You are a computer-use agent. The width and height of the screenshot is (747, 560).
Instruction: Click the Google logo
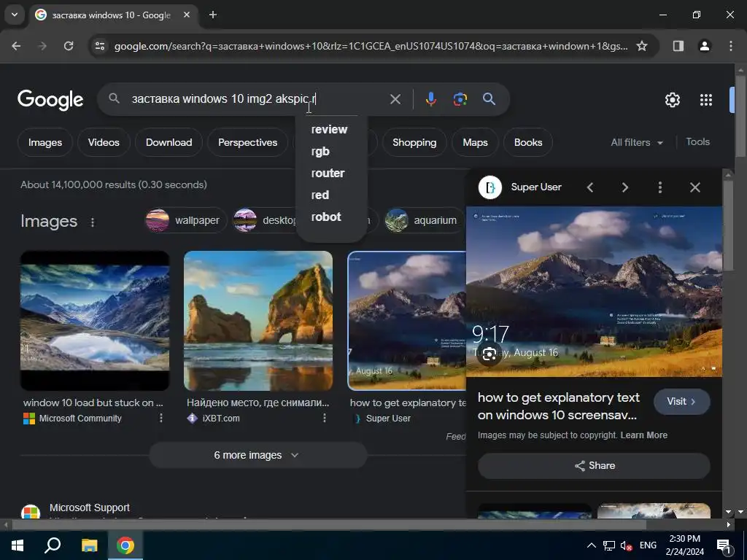50,99
